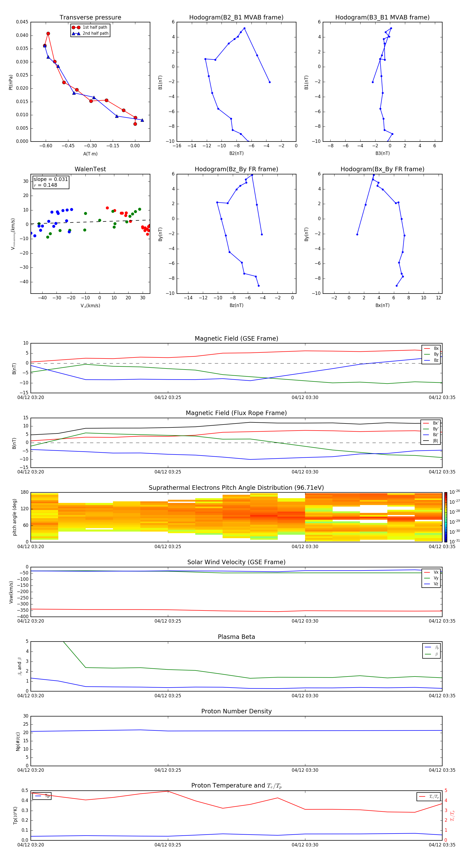This screenshot has width=473, height=868.
Task: Select the Vz legend entry
Action: coord(431,584)
